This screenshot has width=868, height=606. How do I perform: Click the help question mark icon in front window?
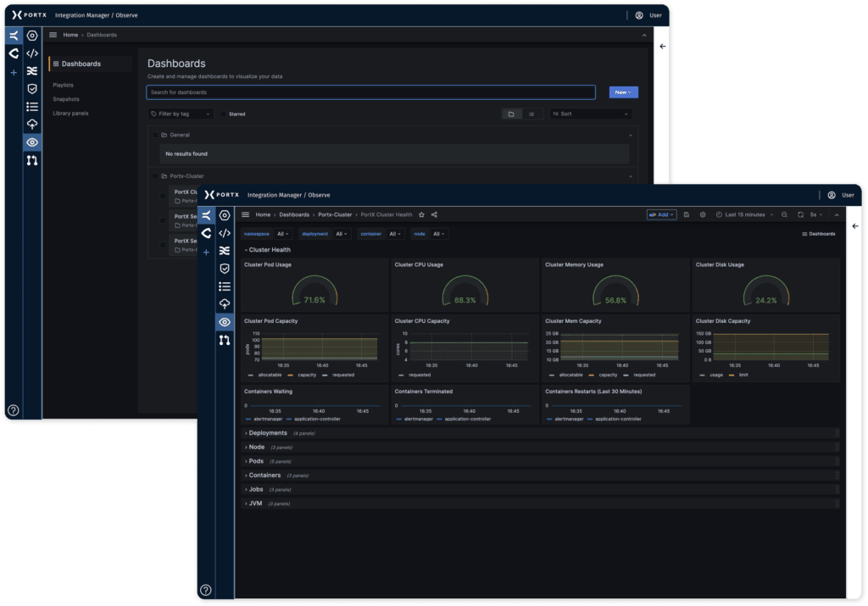205,590
